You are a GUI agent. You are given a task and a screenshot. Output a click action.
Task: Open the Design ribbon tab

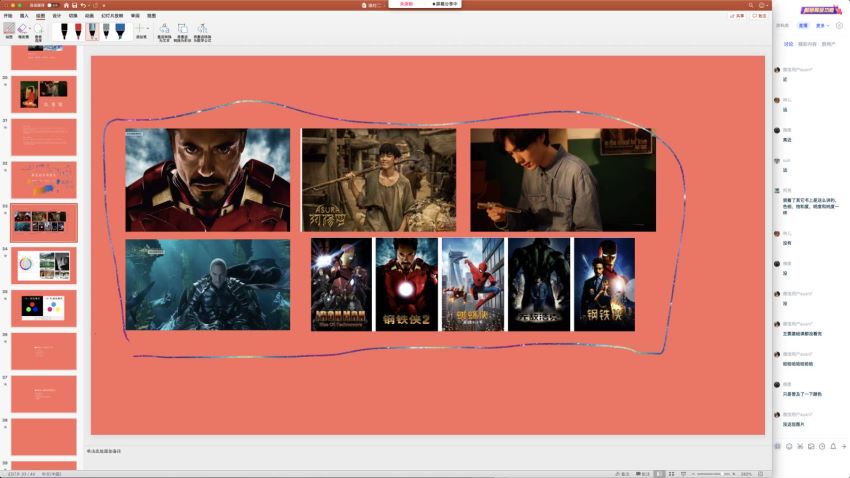click(x=56, y=16)
